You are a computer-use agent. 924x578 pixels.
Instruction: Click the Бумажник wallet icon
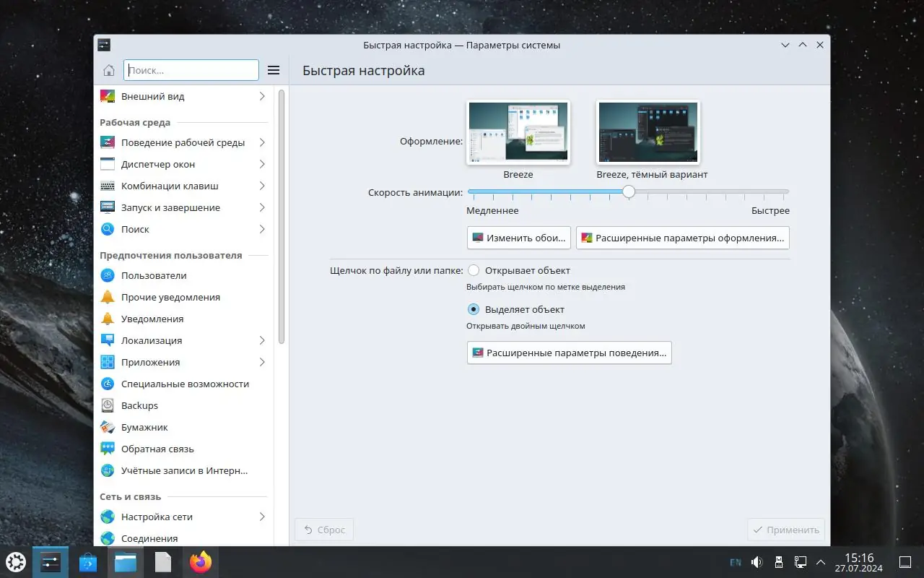[108, 427]
